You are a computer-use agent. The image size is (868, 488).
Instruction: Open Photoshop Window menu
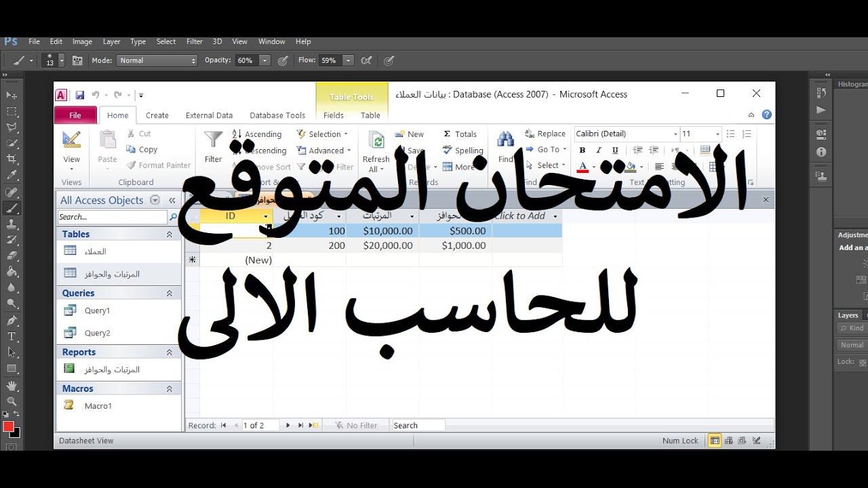(x=272, y=41)
